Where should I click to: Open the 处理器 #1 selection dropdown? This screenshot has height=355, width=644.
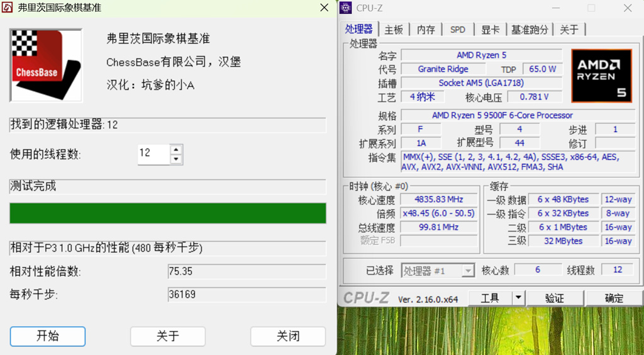(438, 271)
